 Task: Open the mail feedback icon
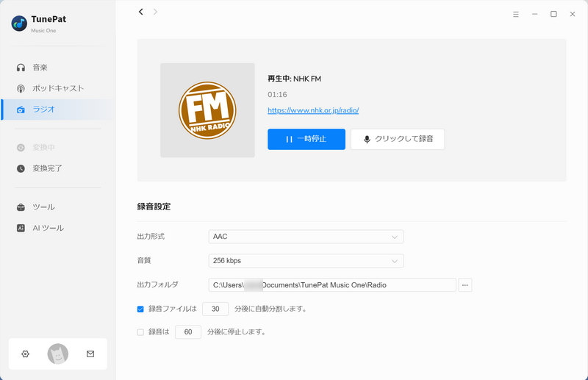(x=90, y=354)
